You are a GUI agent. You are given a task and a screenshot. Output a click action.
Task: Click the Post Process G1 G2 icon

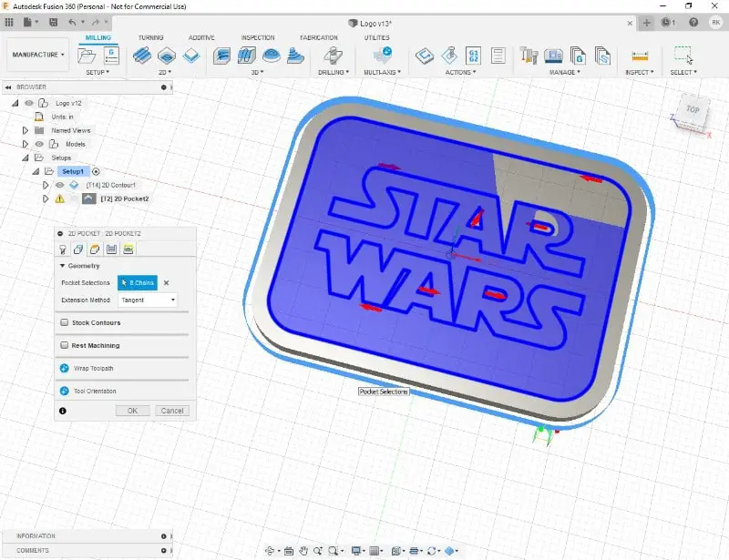click(473, 56)
